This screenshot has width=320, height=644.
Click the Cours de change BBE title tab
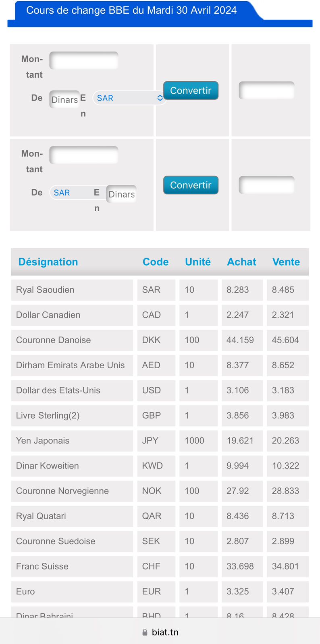click(x=131, y=10)
